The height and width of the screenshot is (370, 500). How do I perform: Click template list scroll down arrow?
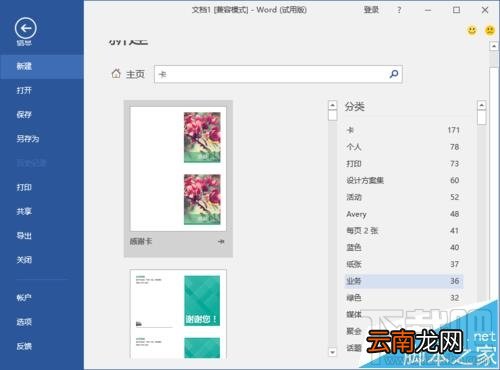coord(332,352)
